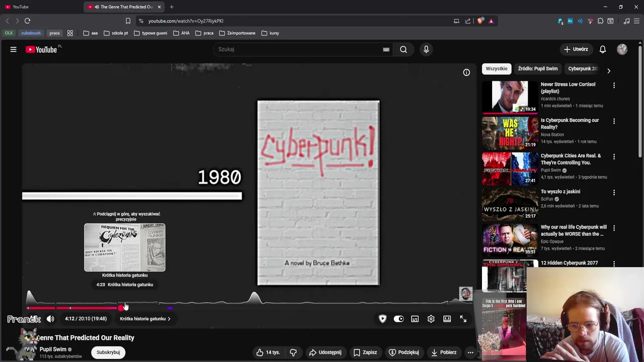Click the shield icon in player controls

pyautogui.click(x=382, y=319)
